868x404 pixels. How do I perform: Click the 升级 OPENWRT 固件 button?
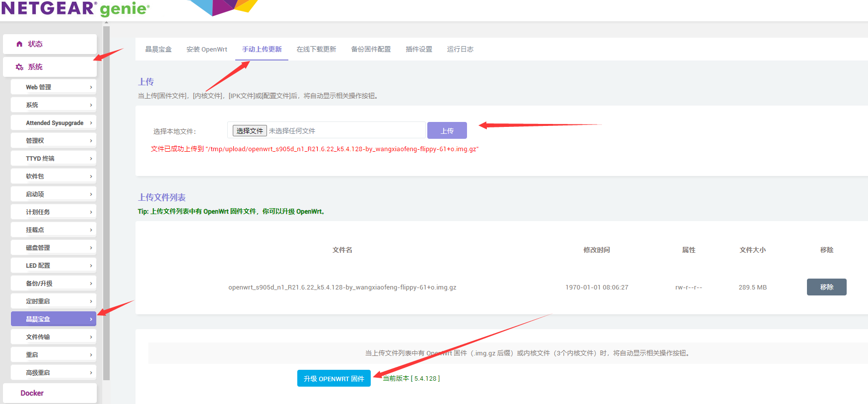click(334, 378)
